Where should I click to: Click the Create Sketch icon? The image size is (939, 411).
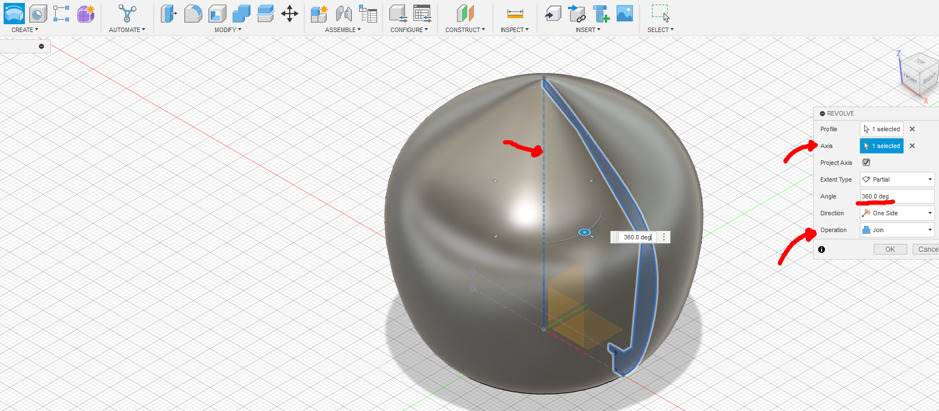click(61, 13)
